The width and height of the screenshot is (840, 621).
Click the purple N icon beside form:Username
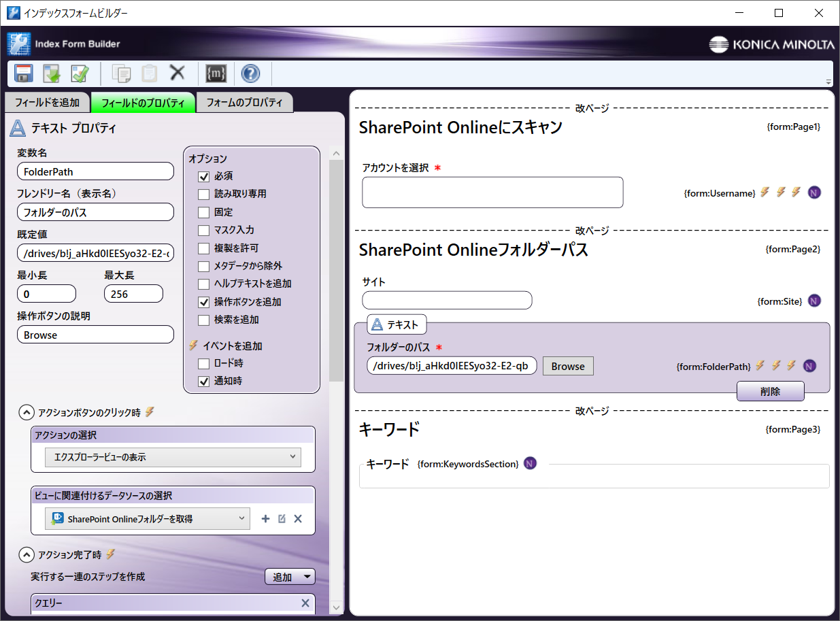point(814,192)
